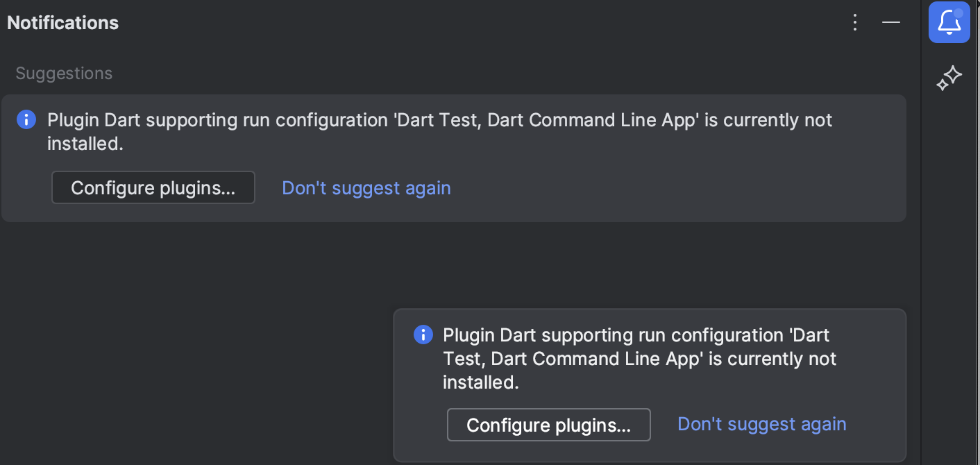Click the info icon on the toast notification
Screen dimensions: 980x465
click(x=423, y=334)
